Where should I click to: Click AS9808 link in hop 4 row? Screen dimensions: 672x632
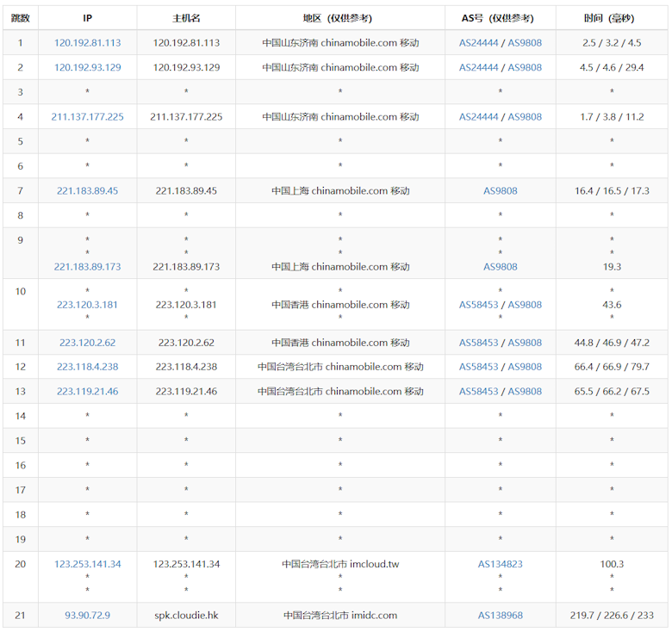click(x=525, y=116)
